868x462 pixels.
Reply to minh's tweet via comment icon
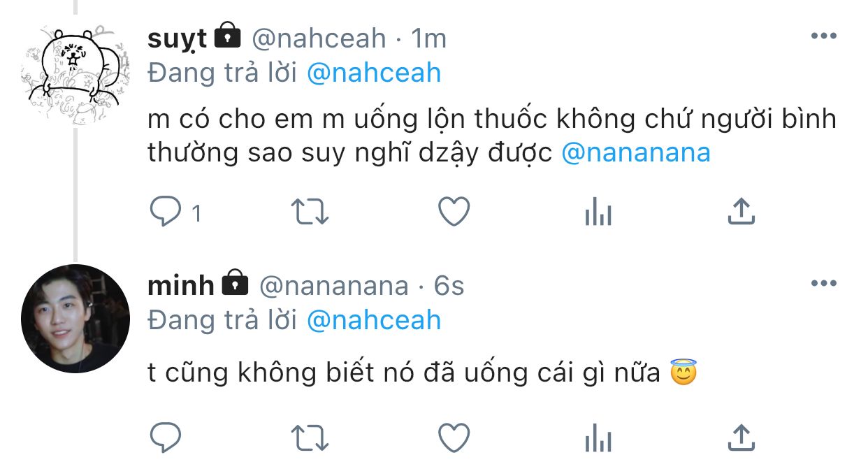coord(165,438)
